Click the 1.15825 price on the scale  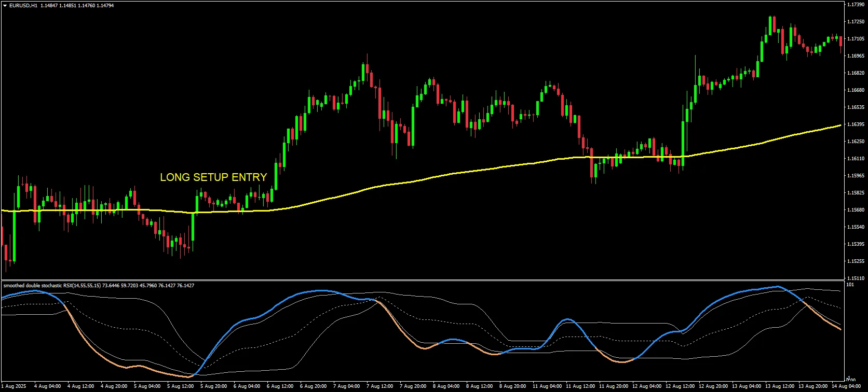coord(856,193)
